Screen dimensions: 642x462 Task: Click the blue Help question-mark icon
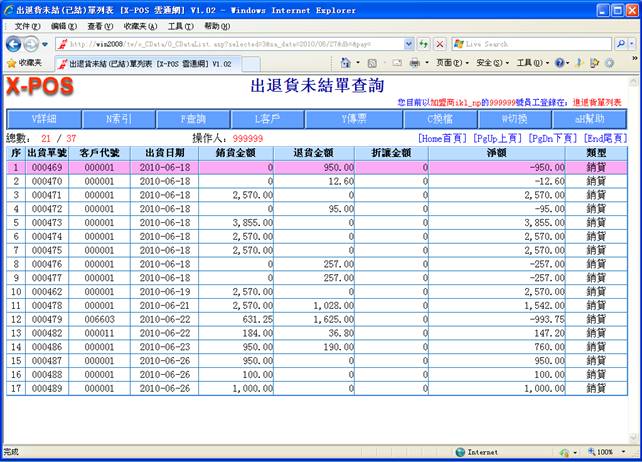pyautogui.click(x=560, y=63)
